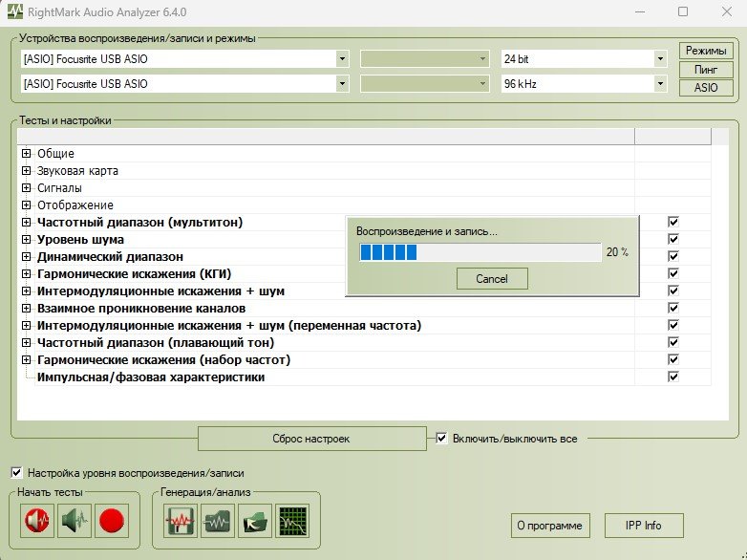Image resolution: width=747 pixels, height=560 pixels.
Task: Open the playback device dropdown arrow
Action: click(x=342, y=59)
